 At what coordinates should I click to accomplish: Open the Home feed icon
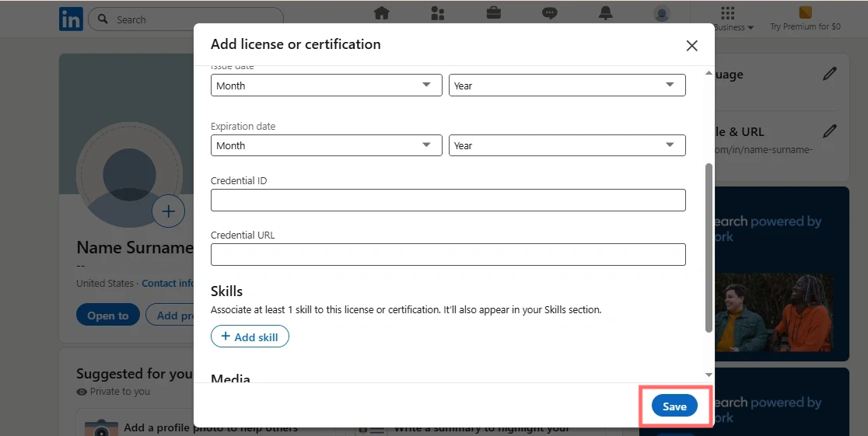point(381,13)
